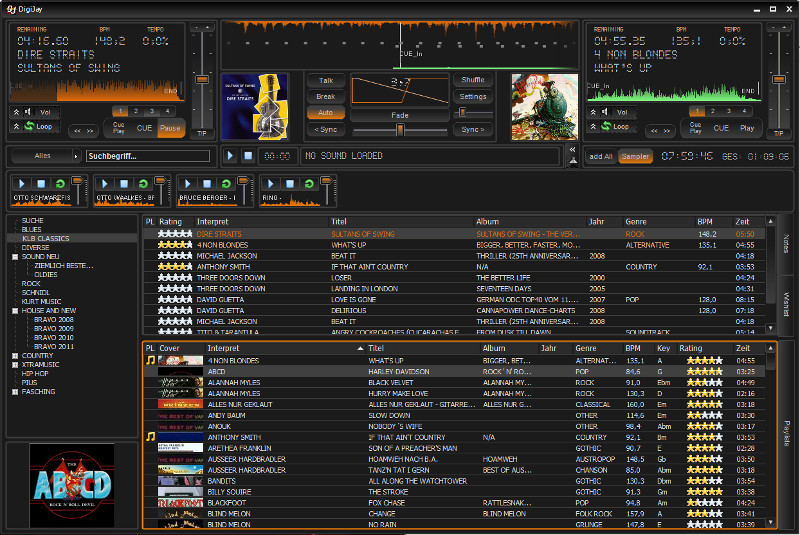Sort upper list by BPM column
800x535 pixels.
[x=712, y=222]
